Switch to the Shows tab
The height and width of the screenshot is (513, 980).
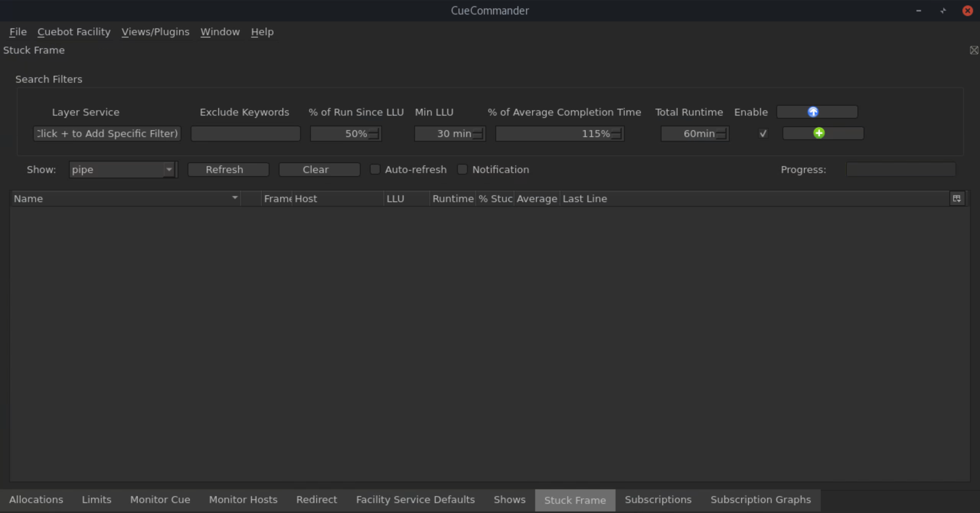(x=510, y=500)
